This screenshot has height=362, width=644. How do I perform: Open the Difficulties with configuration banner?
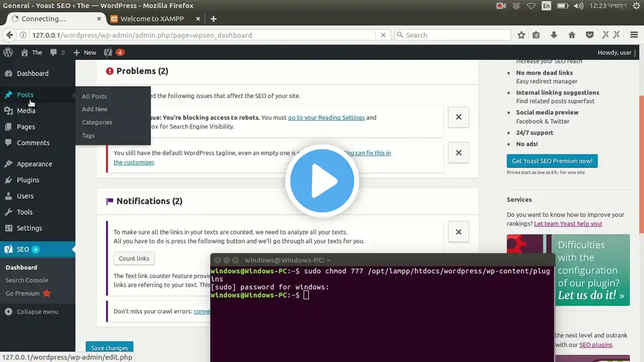(x=568, y=270)
